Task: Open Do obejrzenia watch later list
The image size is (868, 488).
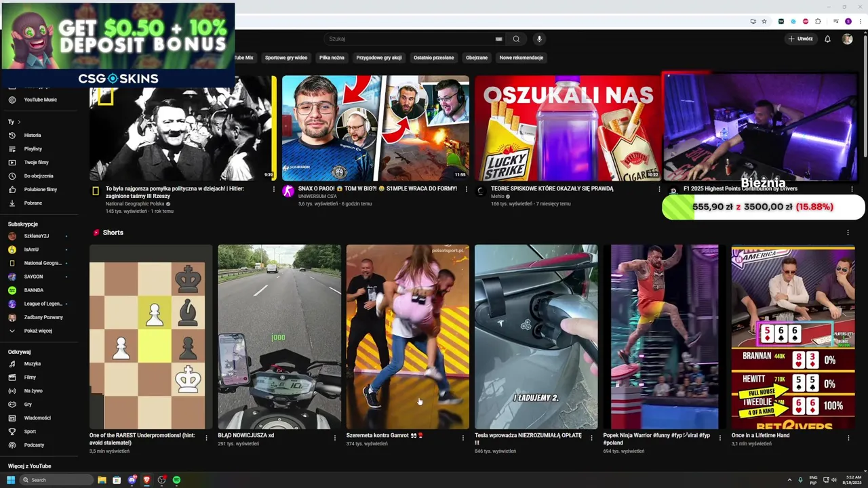Action: point(39,176)
